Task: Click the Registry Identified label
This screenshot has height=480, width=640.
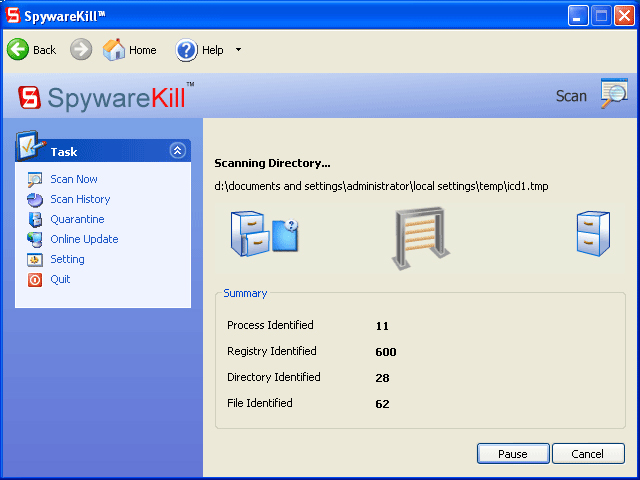Action: pos(272,351)
